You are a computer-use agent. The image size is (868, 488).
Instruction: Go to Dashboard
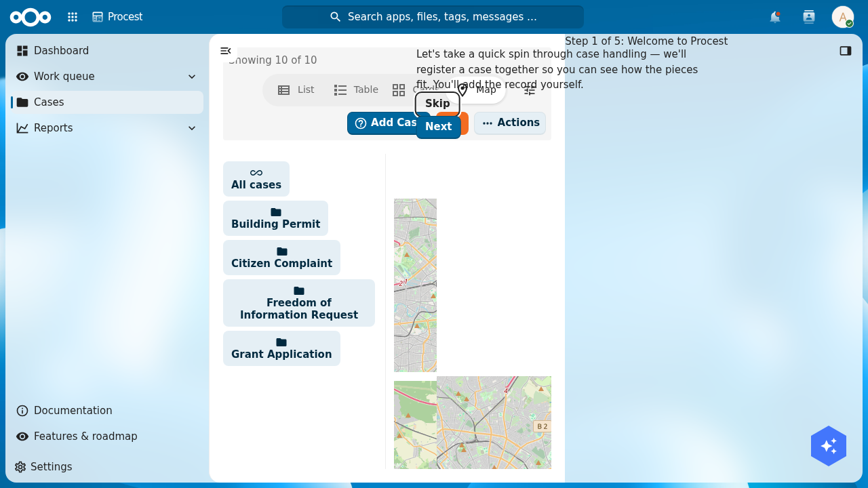coord(107,51)
